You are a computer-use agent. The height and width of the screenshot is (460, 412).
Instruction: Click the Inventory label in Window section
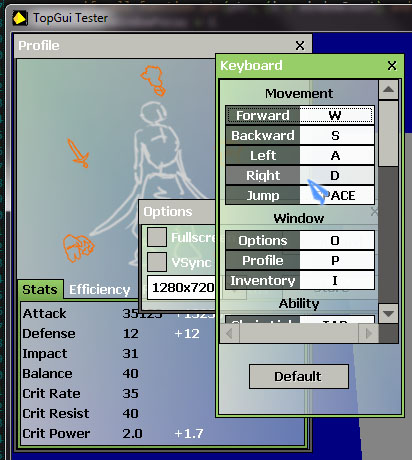(263, 280)
